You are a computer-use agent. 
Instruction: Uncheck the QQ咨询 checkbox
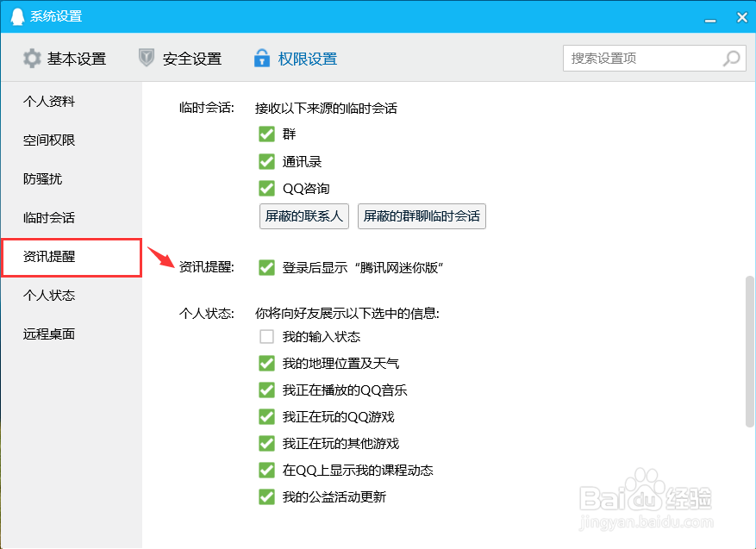click(x=266, y=189)
